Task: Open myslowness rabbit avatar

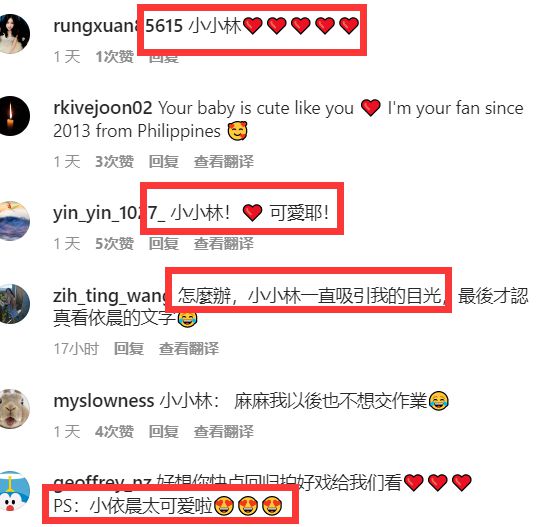Action: coord(14,409)
